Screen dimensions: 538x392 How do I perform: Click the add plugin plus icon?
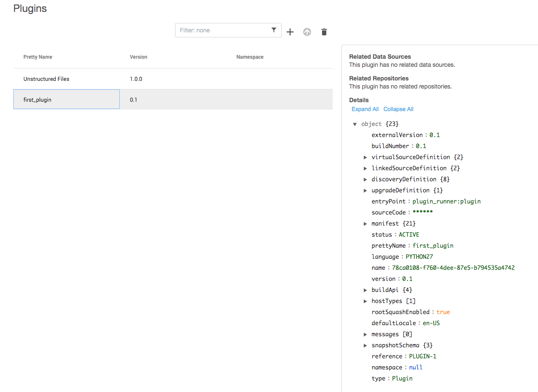tap(290, 32)
